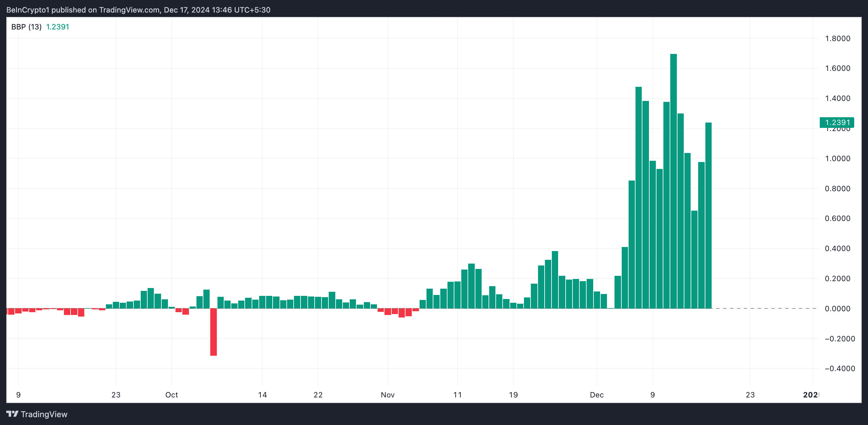Click the tallest green bar peak
The width and height of the screenshot is (868, 425).
click(673, 57)
